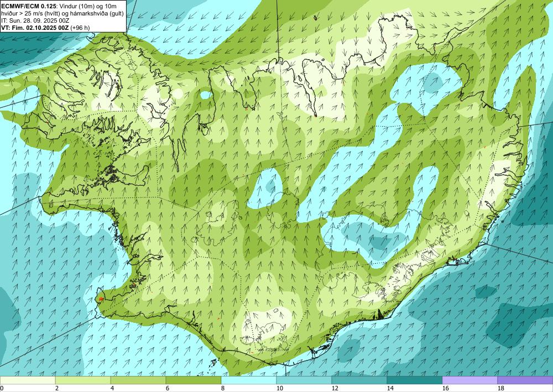Click the purple swatch above 18 m/s
Screen dimensions: 553x392
[525, 380]
